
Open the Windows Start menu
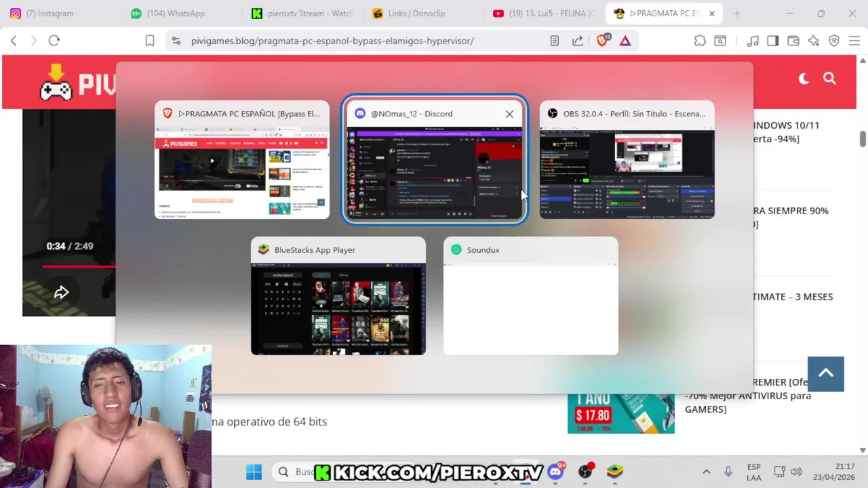coord(254,472)
